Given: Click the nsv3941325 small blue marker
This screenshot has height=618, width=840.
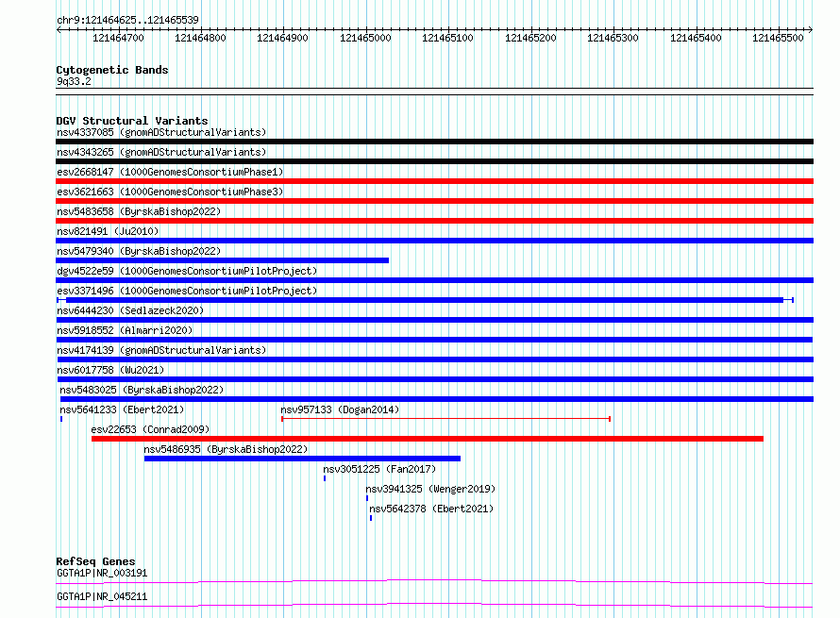Looking at the screenshot, I should coord(367,498).
